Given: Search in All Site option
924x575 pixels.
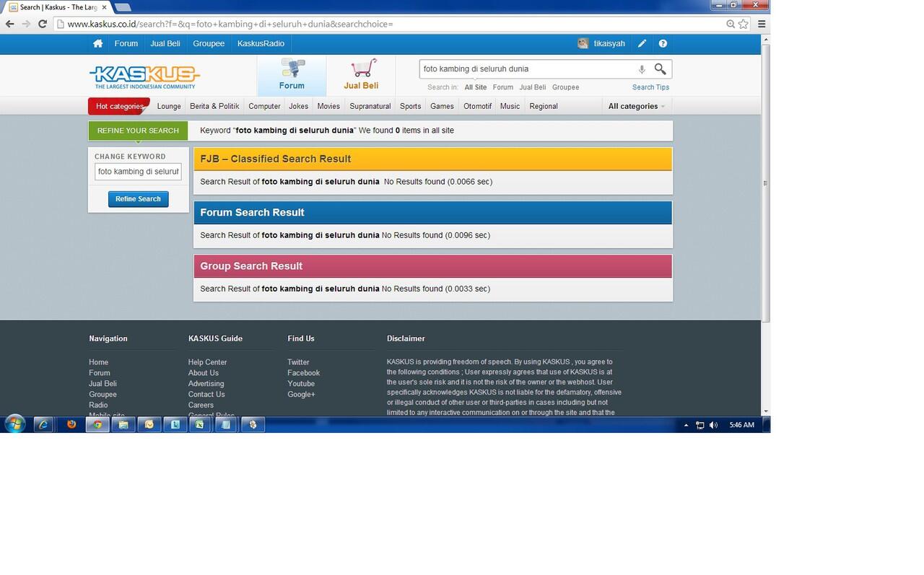Looking at the screenshot, I should (476, 87).
